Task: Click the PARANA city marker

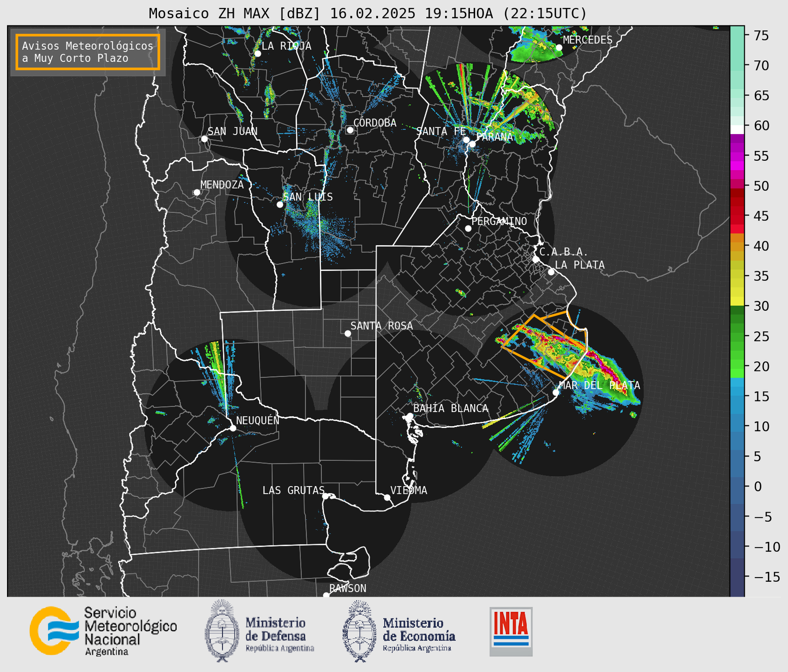Action: click(472, 144)
